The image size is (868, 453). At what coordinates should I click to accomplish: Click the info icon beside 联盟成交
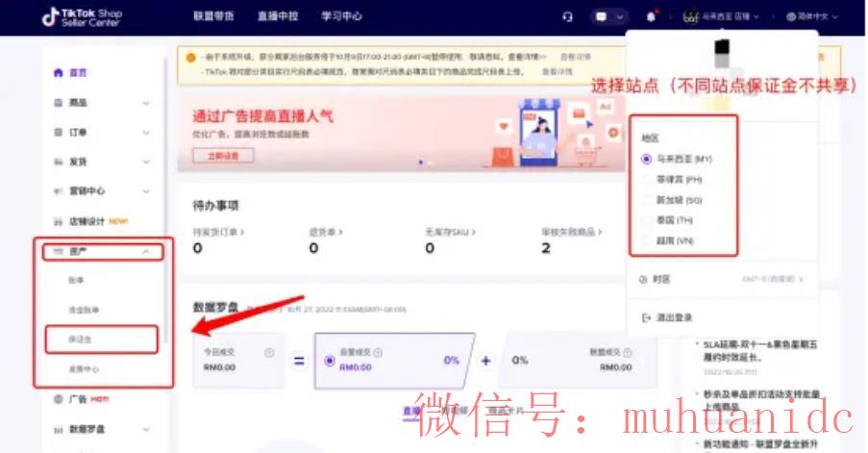[628, 352]
